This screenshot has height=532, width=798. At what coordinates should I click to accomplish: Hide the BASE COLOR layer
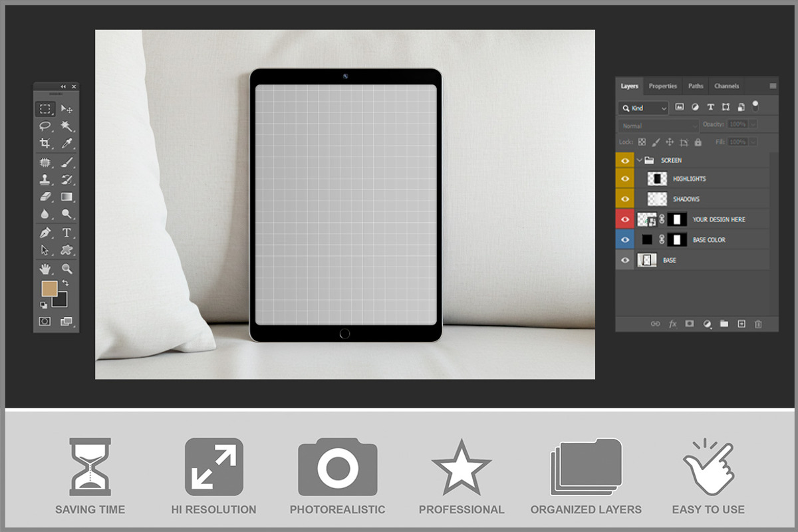pyautogui.click(x=624, y=239)
